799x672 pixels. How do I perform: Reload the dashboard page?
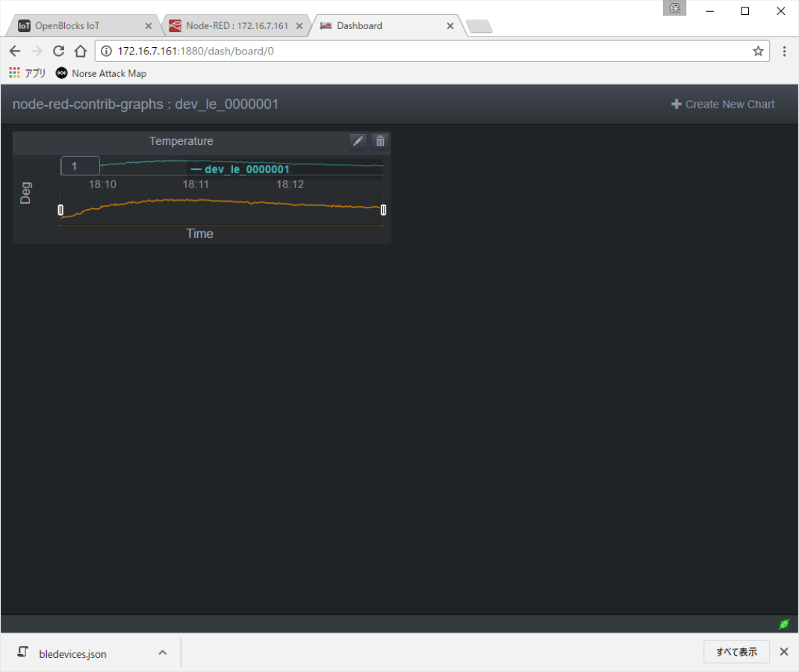pos(58,51)
